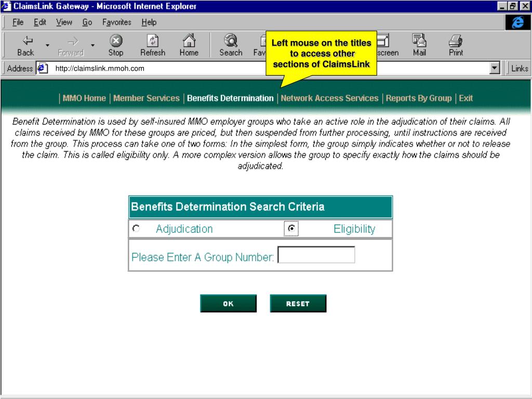This screenshot has height=399, width=532.
Task: Go back with the Back toolbar button
Action: click(x=26, y=46)
